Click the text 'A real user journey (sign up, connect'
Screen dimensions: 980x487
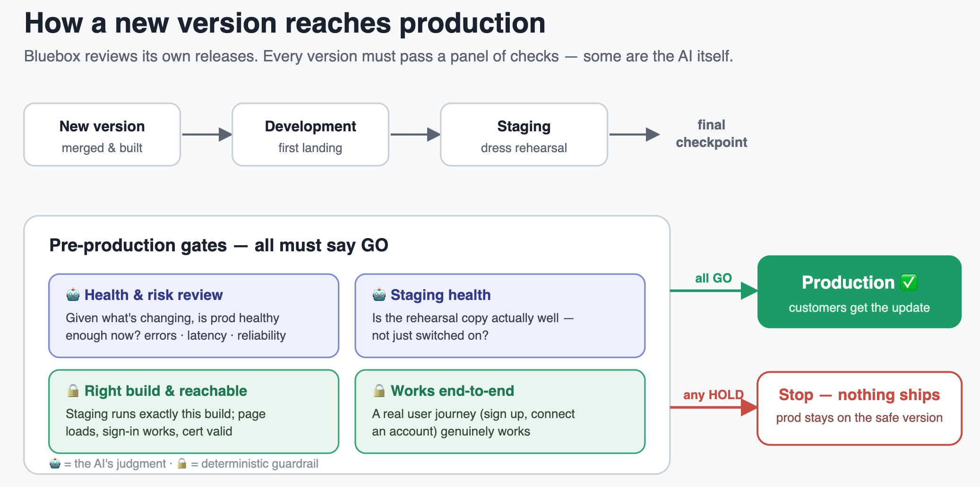point(473,414)
